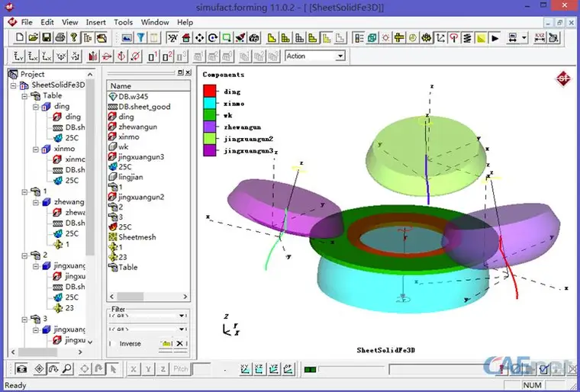The width and height of the screenshot is (580, 392).
Task: Click the X clear button in Filter panel
Action: point(179,343)
